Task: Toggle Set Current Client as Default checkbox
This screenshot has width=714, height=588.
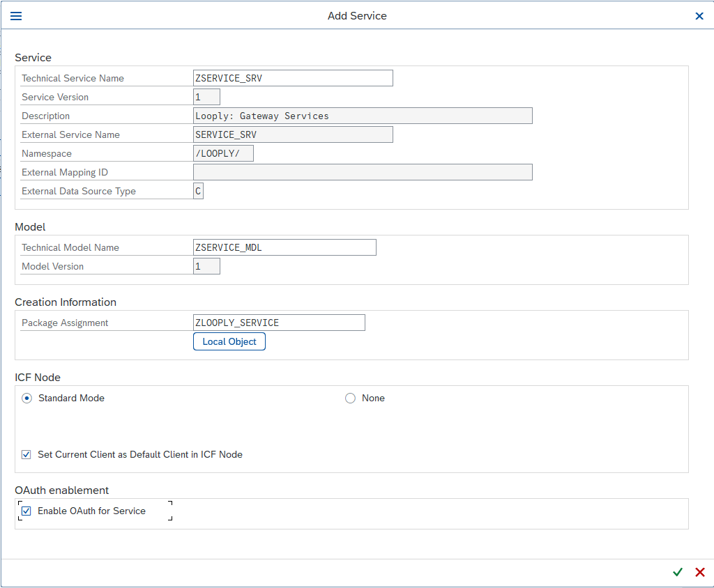Action: coord(26,455)
